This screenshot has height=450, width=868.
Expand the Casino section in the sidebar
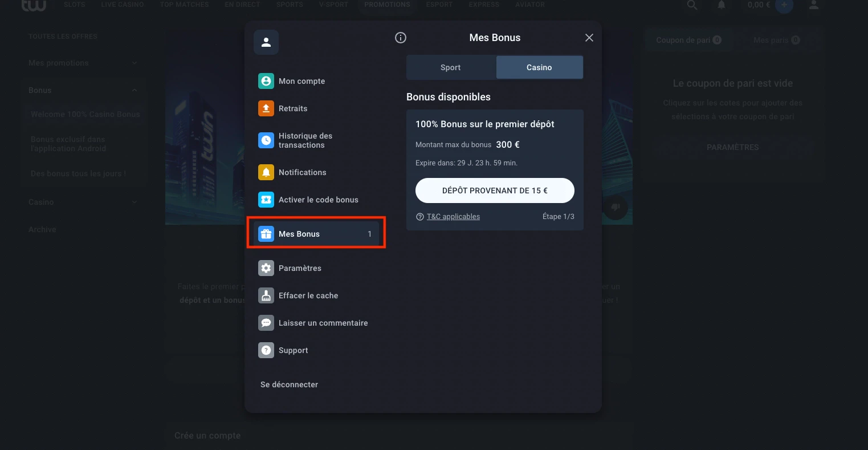point(83,202)
